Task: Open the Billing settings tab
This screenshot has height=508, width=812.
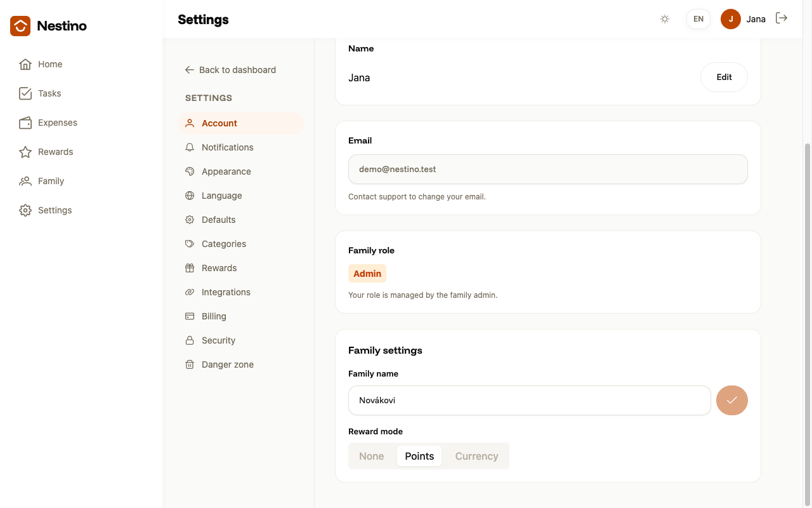Action: click(240, 316)
